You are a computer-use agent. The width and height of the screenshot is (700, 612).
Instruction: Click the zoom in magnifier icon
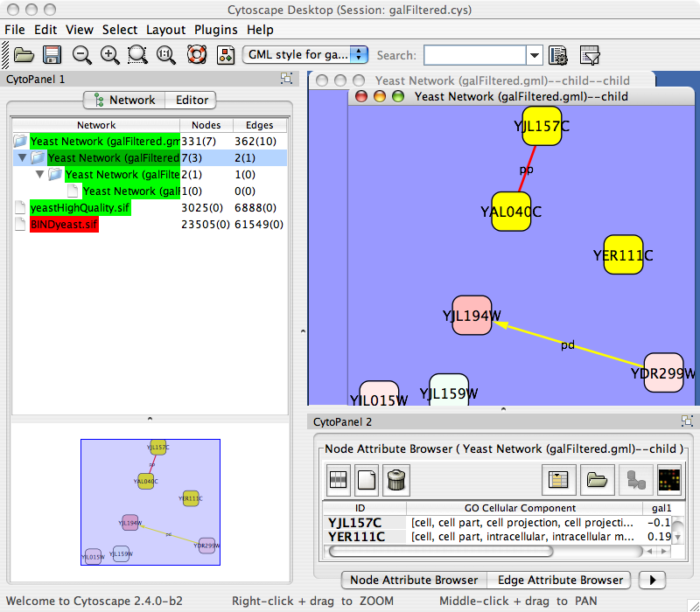tap(110, 55)
